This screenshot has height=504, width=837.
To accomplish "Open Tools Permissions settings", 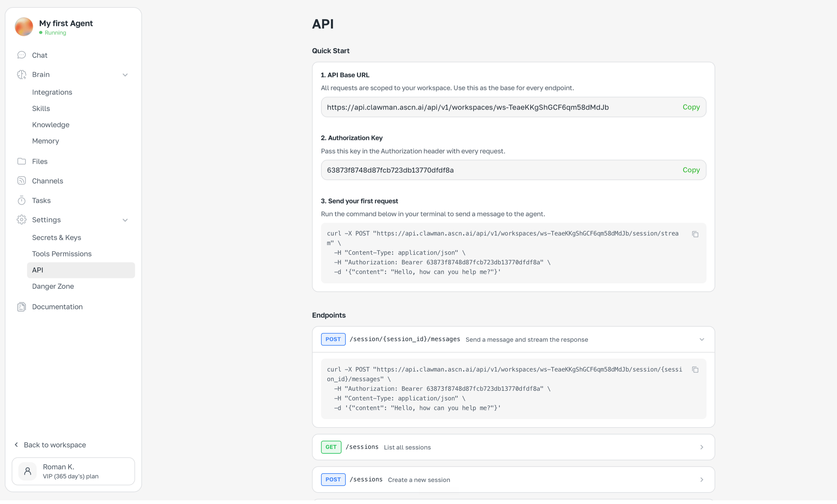I will 62,254.
